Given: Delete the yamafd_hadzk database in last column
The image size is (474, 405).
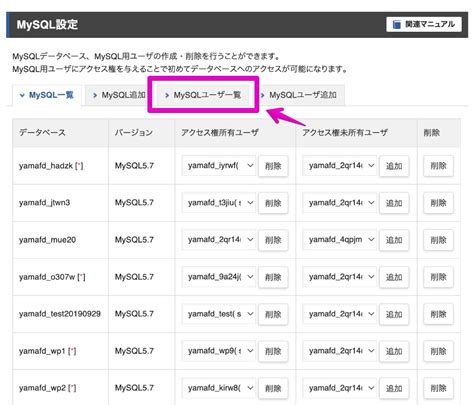Looking at the screenshot, I should (x=438, y=166).
